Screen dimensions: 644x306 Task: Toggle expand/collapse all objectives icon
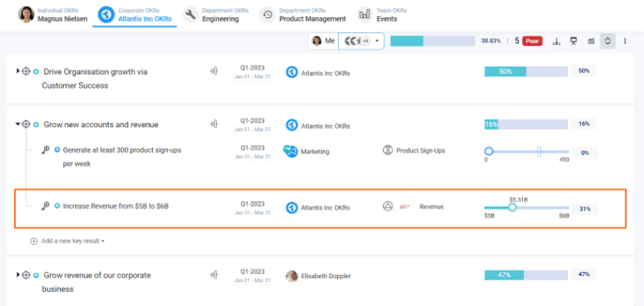[608, 41]
